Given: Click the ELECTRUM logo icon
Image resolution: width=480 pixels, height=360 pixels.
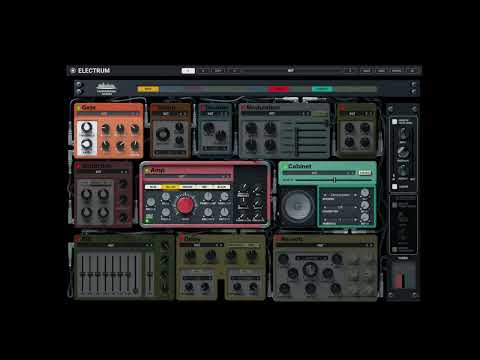Looking at the screenshot, I should point(73,71).
